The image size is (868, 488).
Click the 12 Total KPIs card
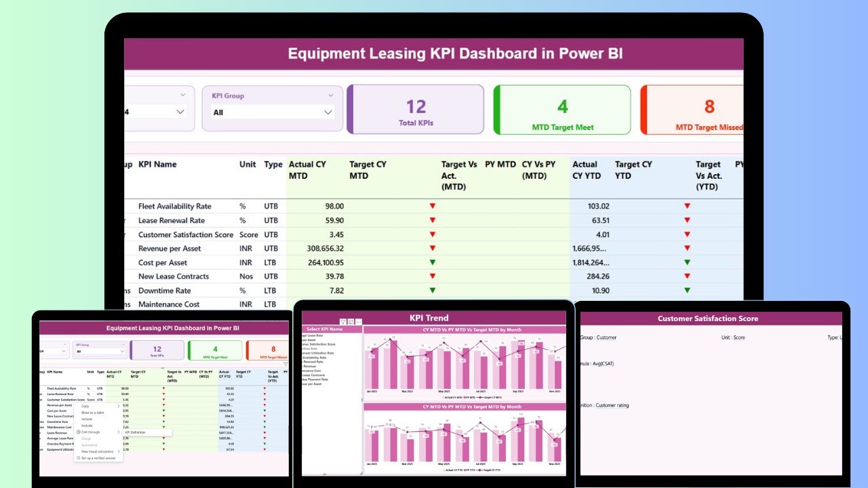[415, 109]
